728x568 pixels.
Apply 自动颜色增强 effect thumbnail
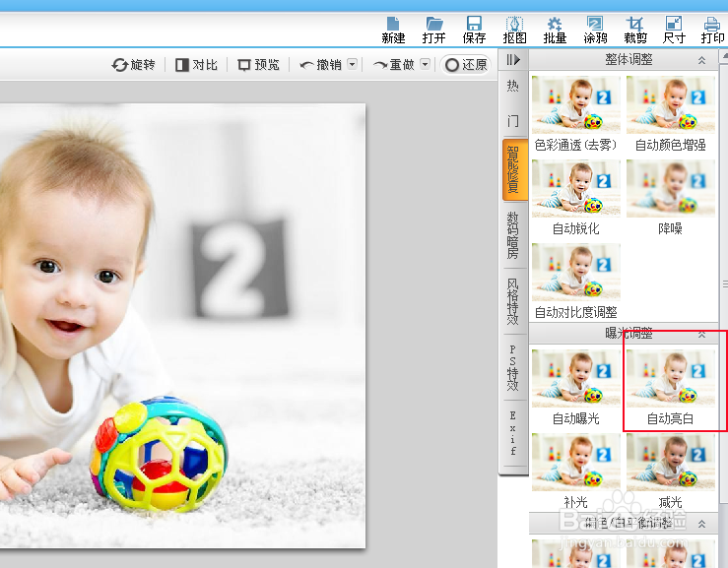pyautogui.click(x=671, y=105)
